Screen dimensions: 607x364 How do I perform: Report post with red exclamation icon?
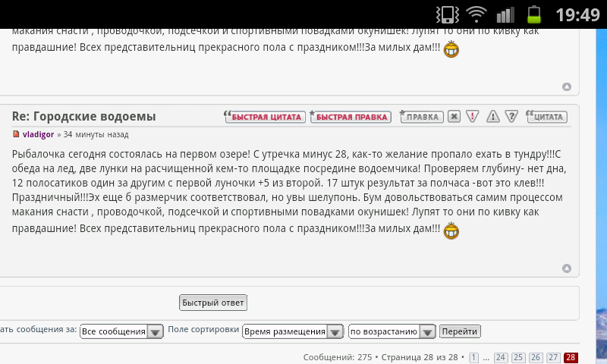pos(472,116)
